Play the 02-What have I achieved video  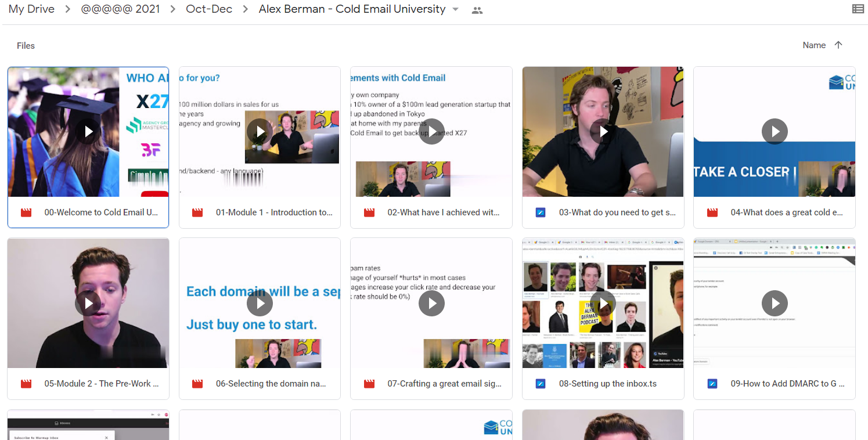tap(431, 132)
